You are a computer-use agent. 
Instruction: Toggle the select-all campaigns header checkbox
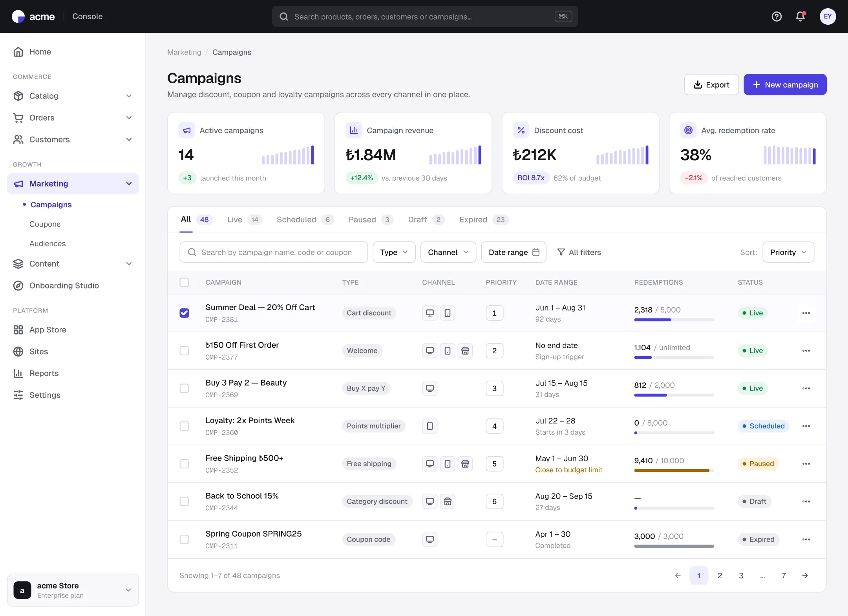184,282
